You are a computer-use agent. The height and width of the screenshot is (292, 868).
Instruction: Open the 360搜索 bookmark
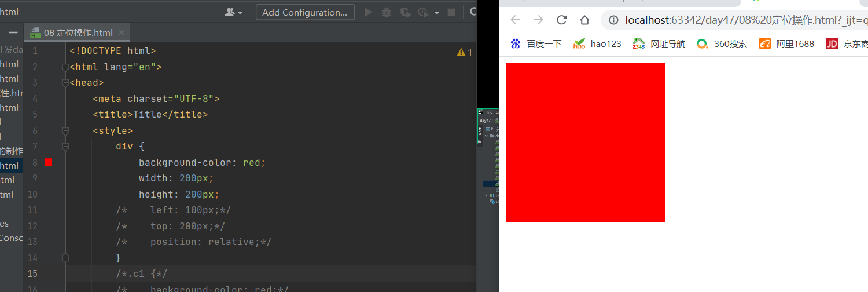pyautogui.click(x=722, y=43)
